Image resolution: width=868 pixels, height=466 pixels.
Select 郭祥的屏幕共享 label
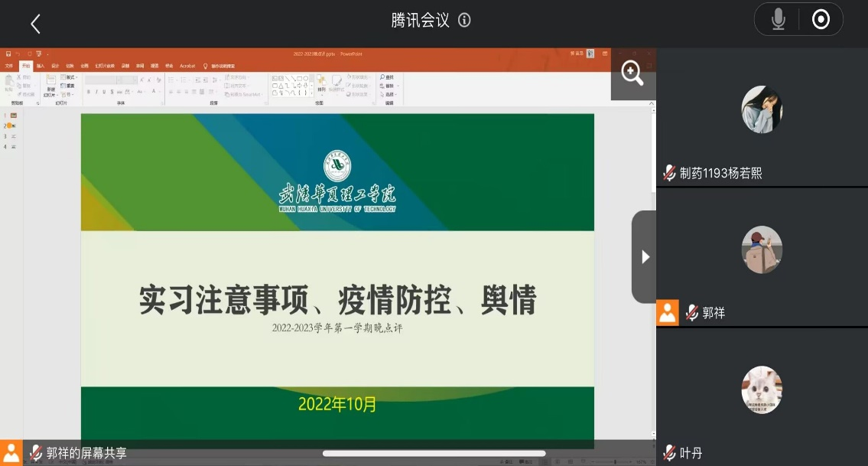[86, 453]
